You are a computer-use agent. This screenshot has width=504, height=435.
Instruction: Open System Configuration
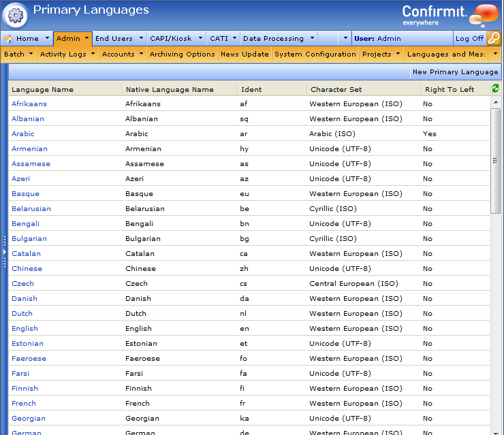(315, 54)
